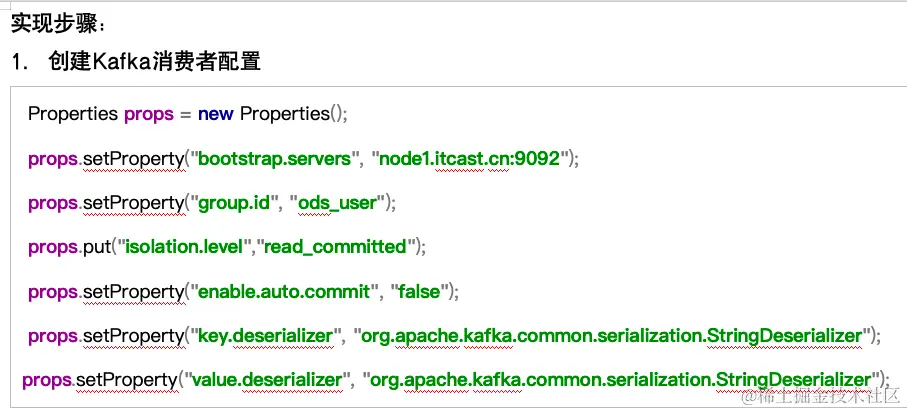
Task: Click the string "node1.itcast.cn:9092"
Action: (x=470, y=158)
